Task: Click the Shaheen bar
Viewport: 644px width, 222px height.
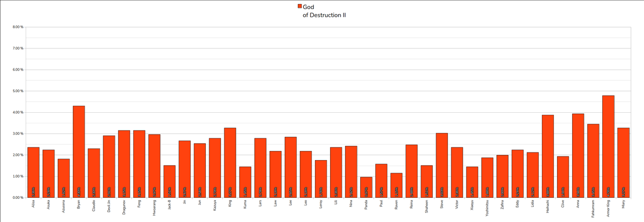Action: [x=427, y=182]
